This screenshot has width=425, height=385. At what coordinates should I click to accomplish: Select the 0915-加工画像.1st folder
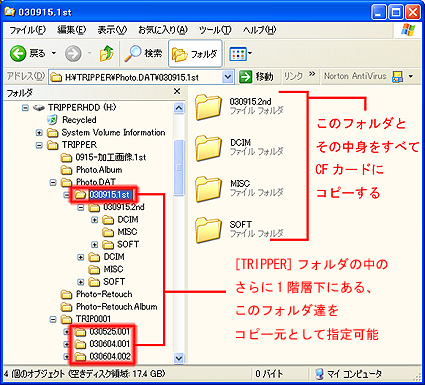tap(111, 157)
